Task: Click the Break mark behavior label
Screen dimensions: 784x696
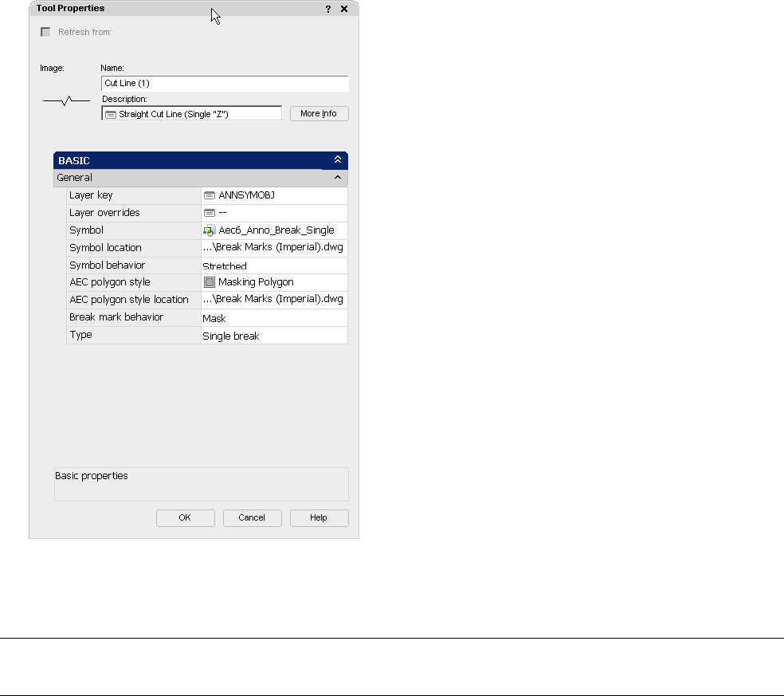Action: click(116, 317)
